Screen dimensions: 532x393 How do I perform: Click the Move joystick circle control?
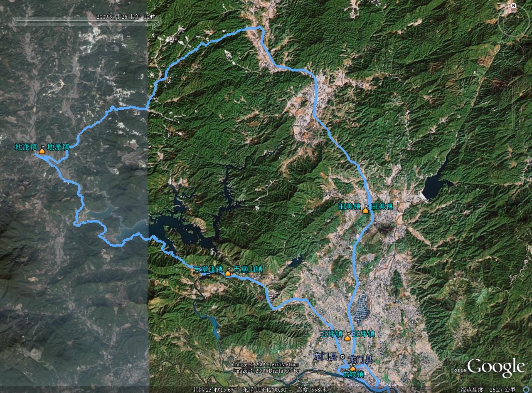[x=514, y=54]
